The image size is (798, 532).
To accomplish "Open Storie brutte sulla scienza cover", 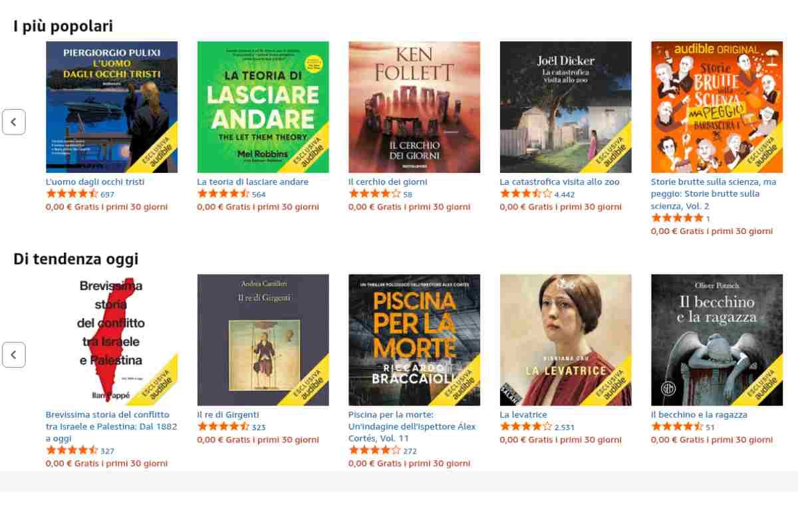I will coord(717,107).
